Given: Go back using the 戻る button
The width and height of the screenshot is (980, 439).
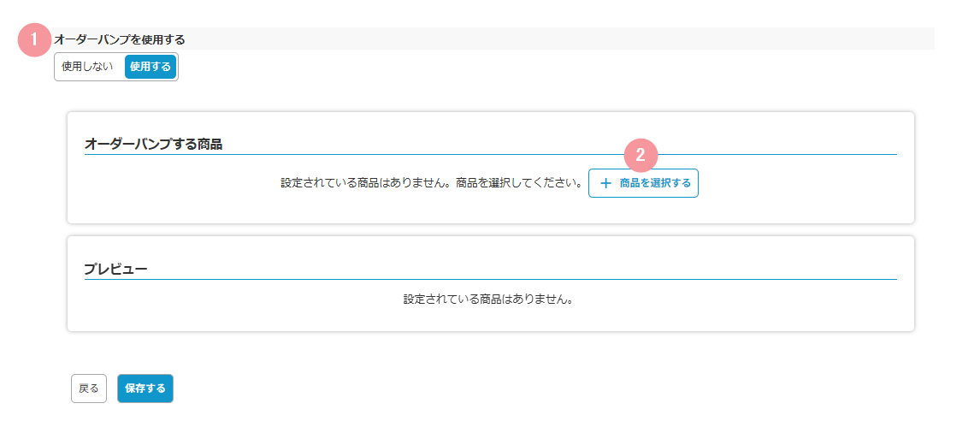Looking at the screenshot, I should (89, 389).
